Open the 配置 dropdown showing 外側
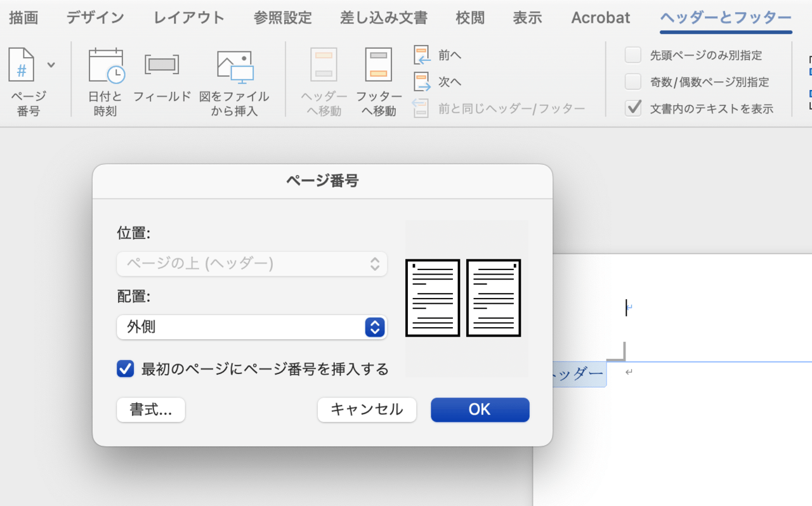Screen dimensions: 812x506 (252, 327)
